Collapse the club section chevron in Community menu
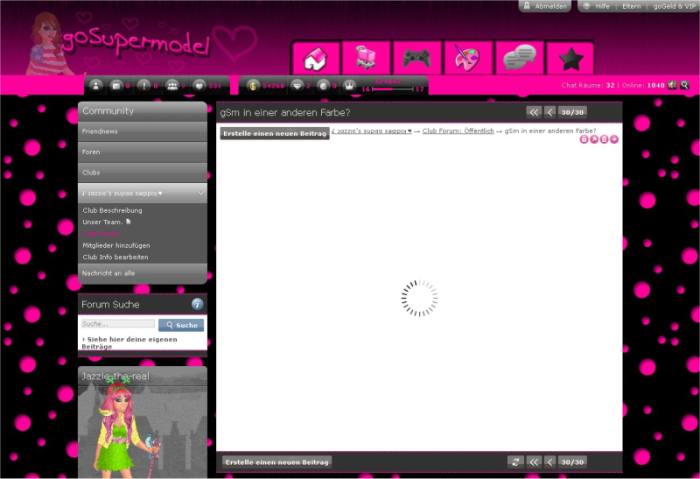 [x=200, y=193]
